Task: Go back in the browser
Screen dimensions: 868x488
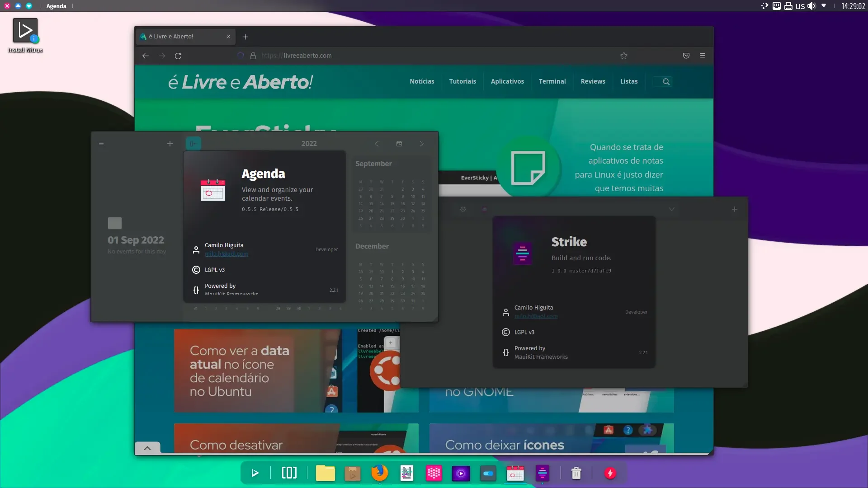Action: click(146, 56)
